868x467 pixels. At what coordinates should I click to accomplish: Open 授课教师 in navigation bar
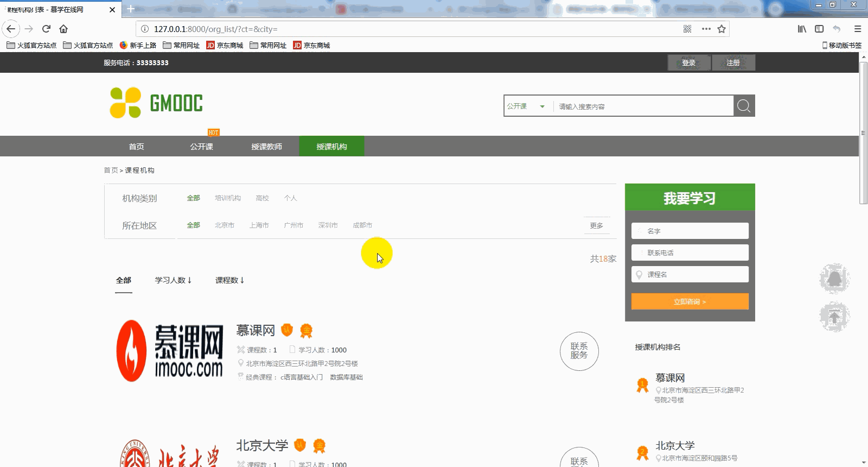tap(266, 147)
